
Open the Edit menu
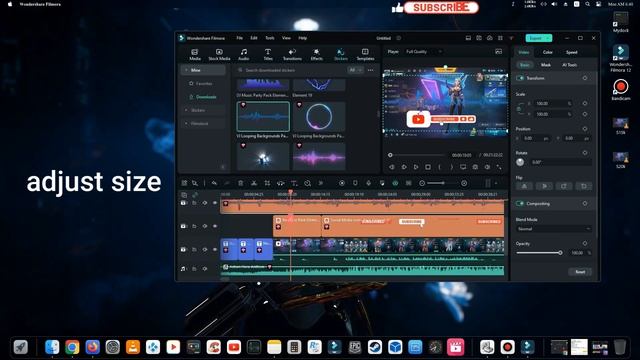(254, 38)
